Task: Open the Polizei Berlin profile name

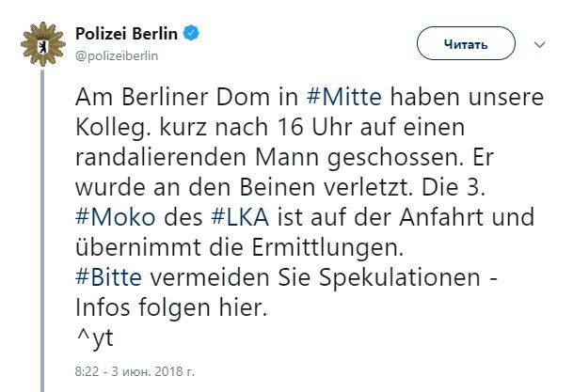Action: click(128, 35)
